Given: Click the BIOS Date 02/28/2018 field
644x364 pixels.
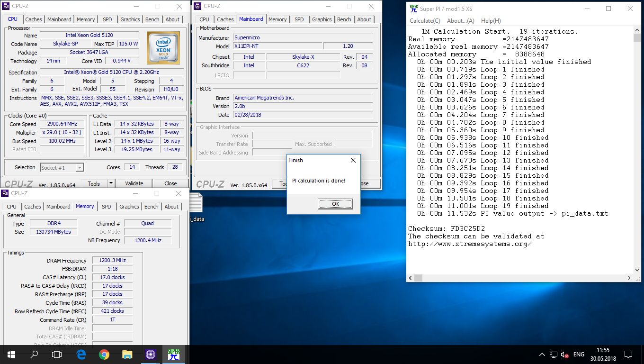Looking at the screenshot, I should pyautogui.click(x=303, y=115).
